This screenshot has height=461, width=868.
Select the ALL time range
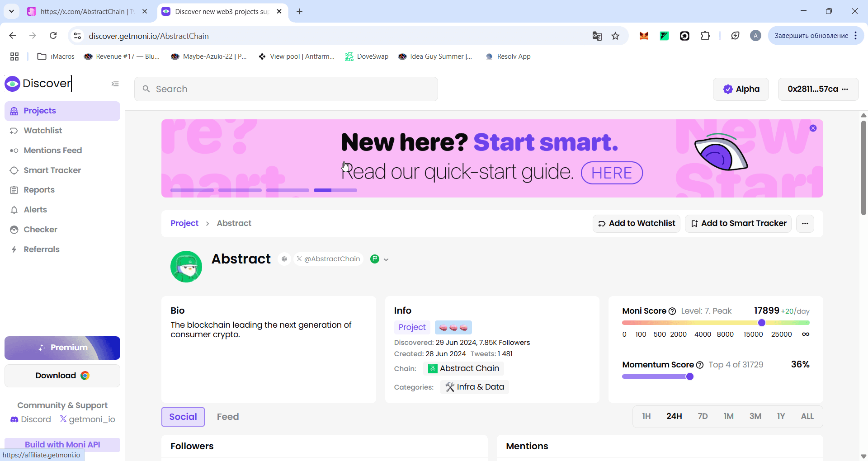[807, 417]
